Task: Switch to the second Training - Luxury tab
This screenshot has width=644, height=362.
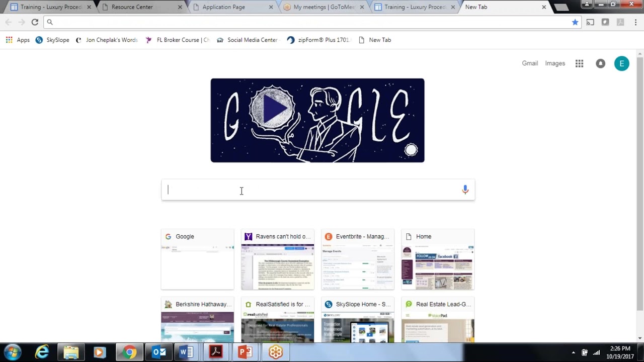Action: [x=415, y=7]
